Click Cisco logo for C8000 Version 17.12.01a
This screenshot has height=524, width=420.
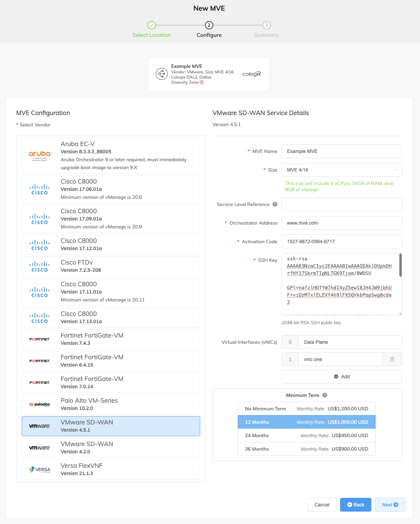pos(40,245)
